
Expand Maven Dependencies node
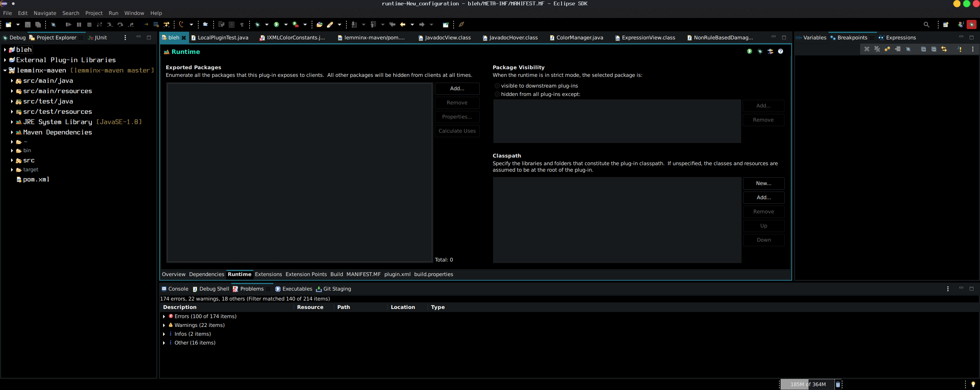pyautogui.click(x=12, y=132)
